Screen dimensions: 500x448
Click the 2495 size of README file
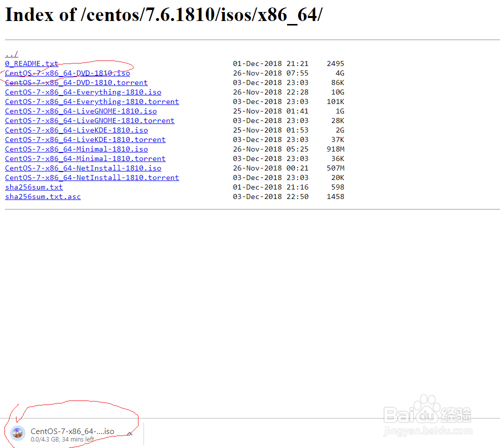pyautogui.click(x=335, y=63)
